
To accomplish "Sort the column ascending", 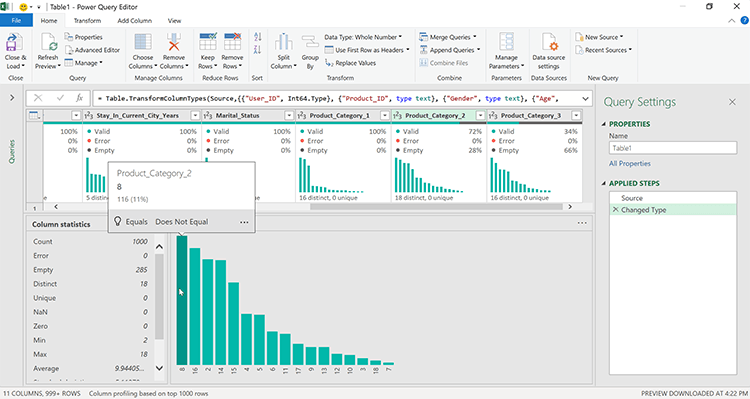I will (258, 37).
